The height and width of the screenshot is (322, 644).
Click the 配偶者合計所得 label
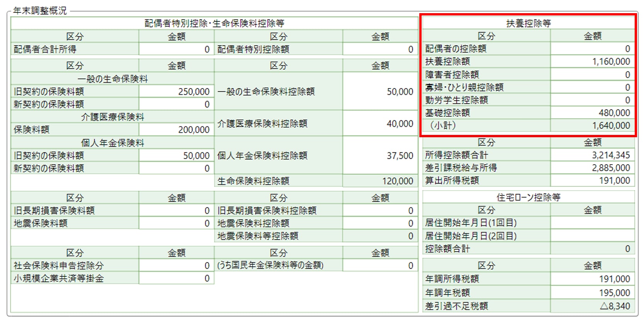point(45,49)
